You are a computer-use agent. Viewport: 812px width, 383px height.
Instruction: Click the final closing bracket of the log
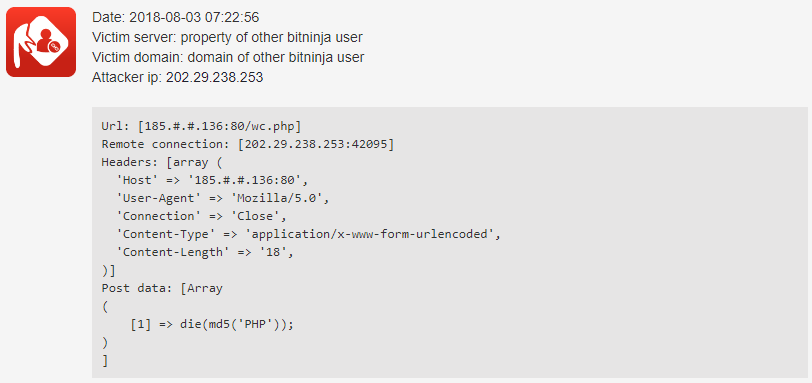pos(105,361)
